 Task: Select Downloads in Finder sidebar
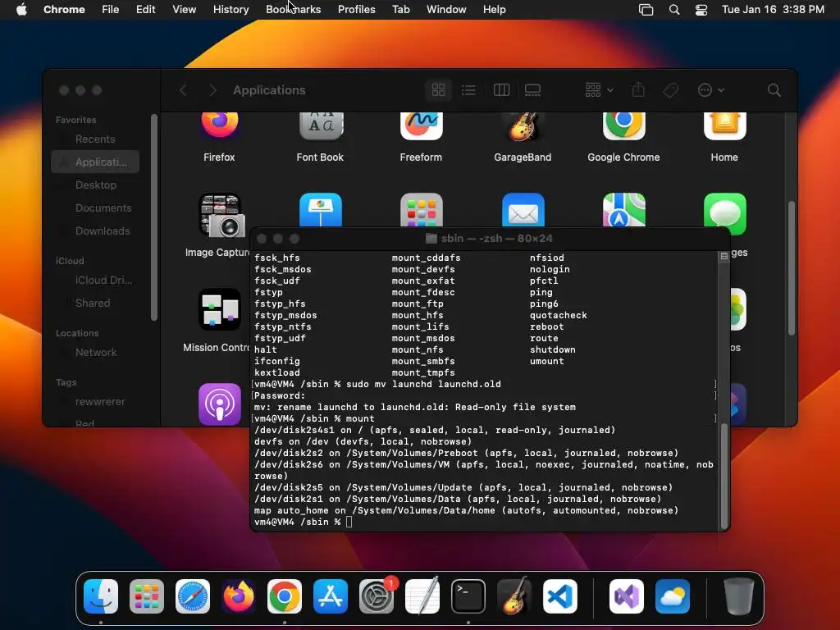pyautogui.click(x=95, y=231)
